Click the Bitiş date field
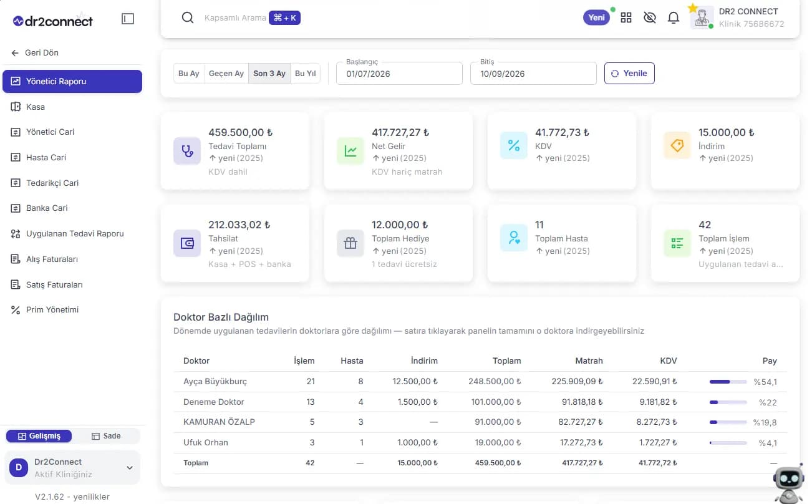The image size is (812, 504). (533, 73)
